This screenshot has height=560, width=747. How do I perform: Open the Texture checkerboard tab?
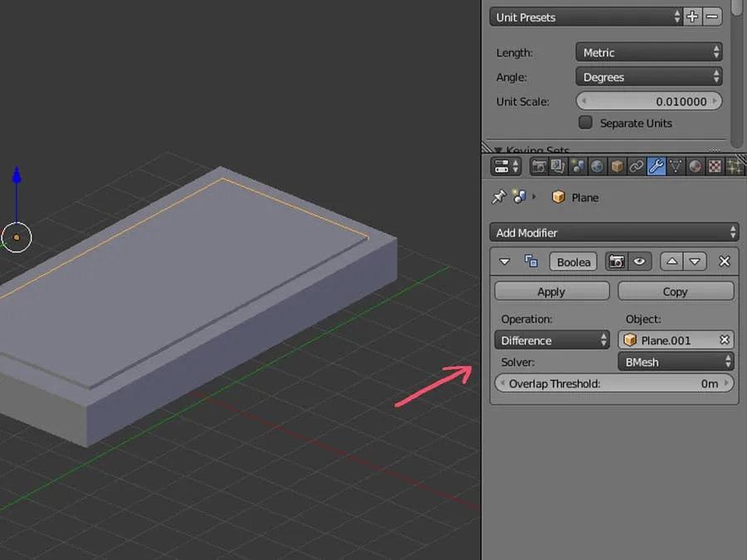[715, 166]
